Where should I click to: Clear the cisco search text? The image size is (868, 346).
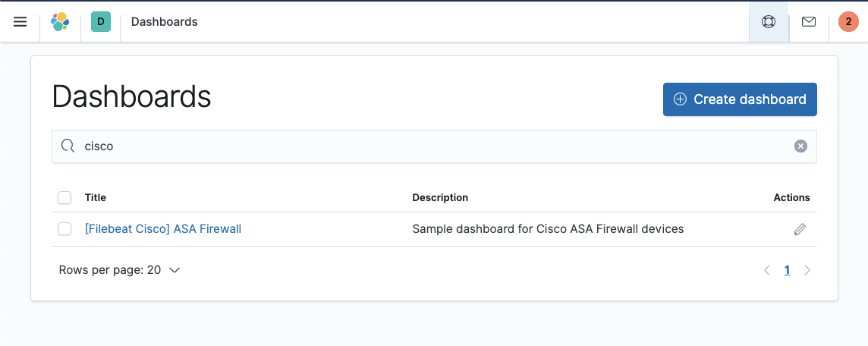[800, 146]
